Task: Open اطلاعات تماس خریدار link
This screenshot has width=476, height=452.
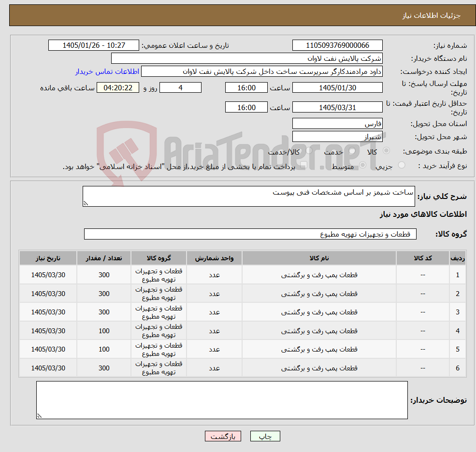Action: (107, 71)
